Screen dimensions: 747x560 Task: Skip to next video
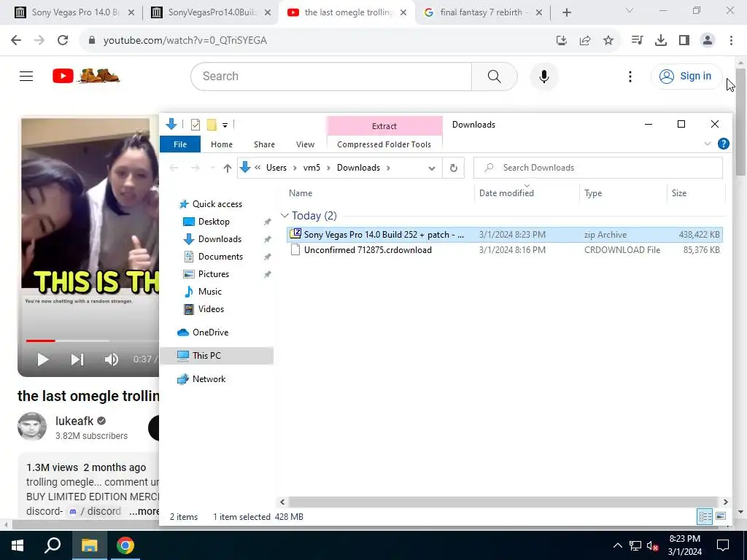77,359
